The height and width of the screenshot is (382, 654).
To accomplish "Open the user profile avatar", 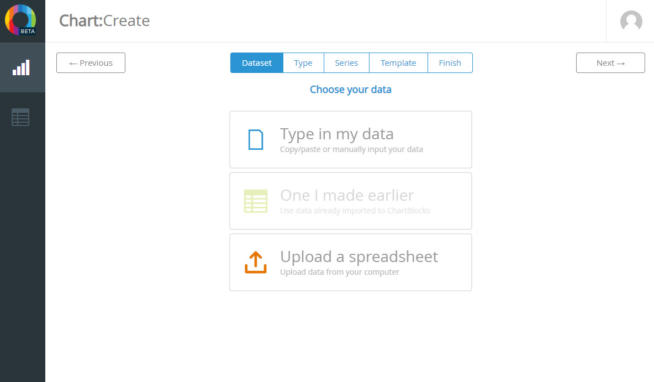I will pos(631,20).
